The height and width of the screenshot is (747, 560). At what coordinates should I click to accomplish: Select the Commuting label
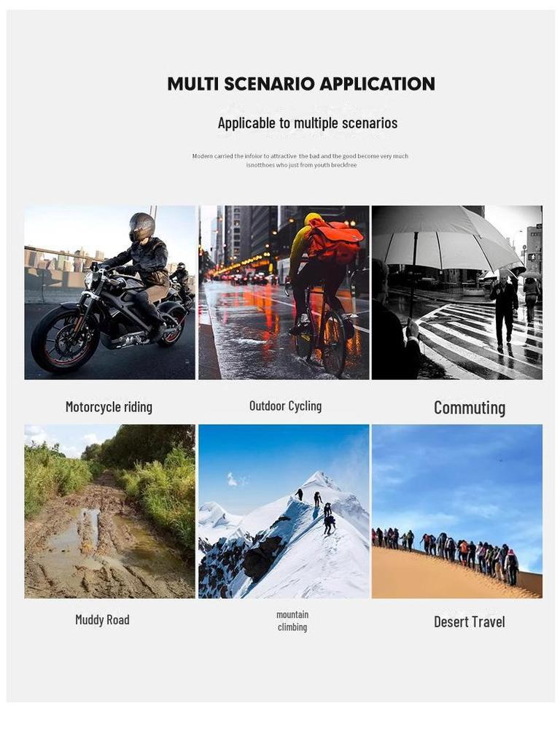coord(470,408)
